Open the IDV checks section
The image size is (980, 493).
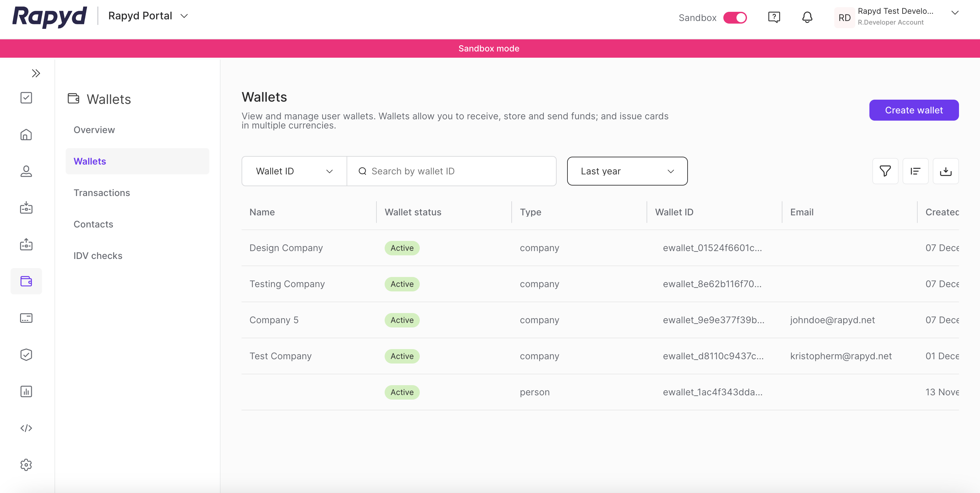(x=98, y=255)
